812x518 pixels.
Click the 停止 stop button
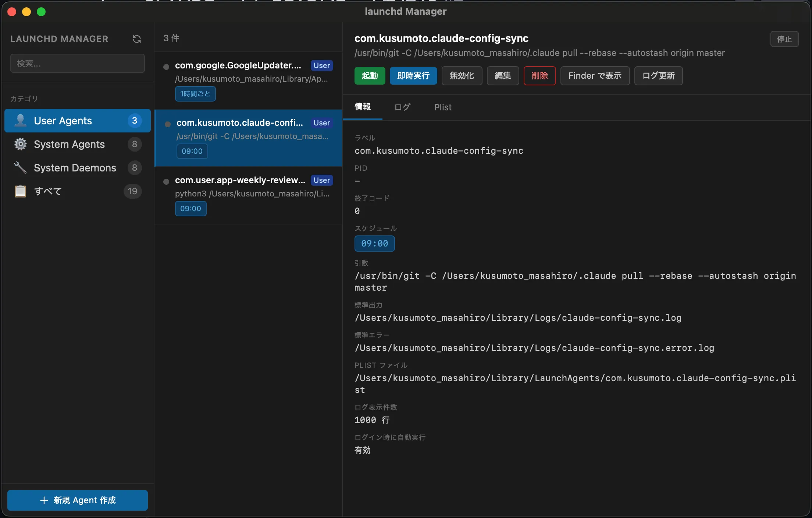click(x=784, y=39)
